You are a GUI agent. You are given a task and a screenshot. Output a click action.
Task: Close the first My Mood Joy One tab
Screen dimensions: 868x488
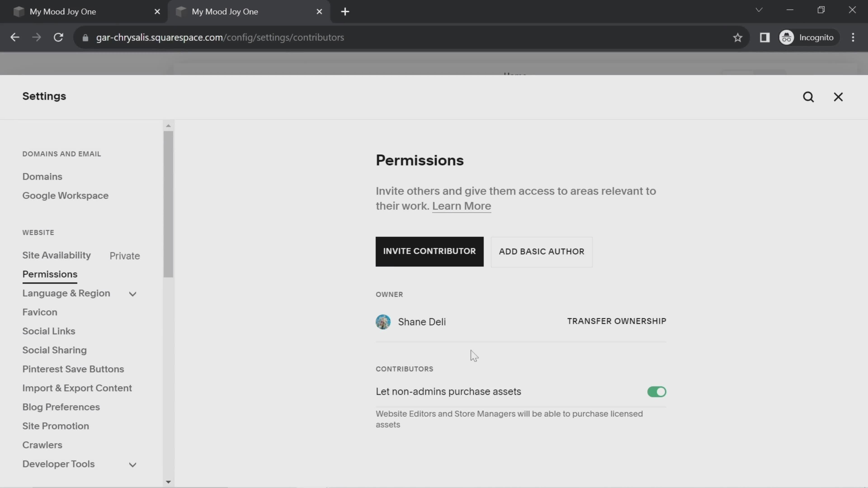click(157, 12)
